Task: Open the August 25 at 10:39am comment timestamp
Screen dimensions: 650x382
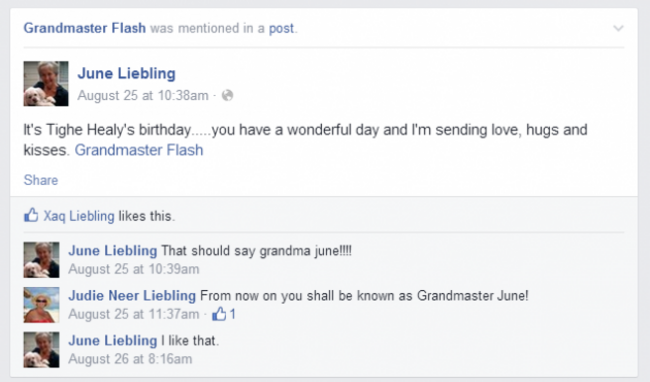Action: coord(133,269)
